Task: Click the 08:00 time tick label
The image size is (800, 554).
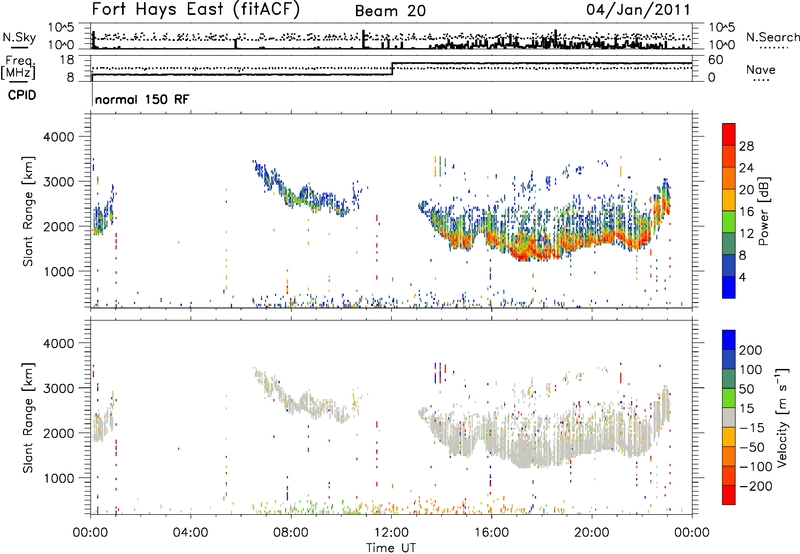Action: [x=291, y=533]
